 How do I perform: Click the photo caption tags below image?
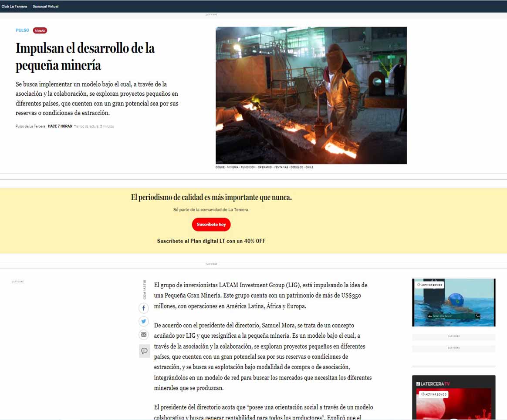[x=264, y=167]
